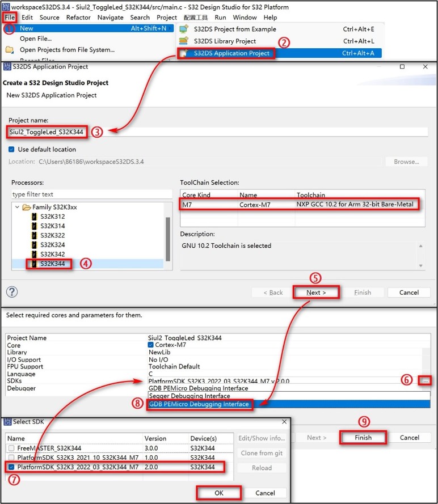Select Segger Debugging Interface option
The width and height of the screenshot is (438, 504).
point(289,396)
